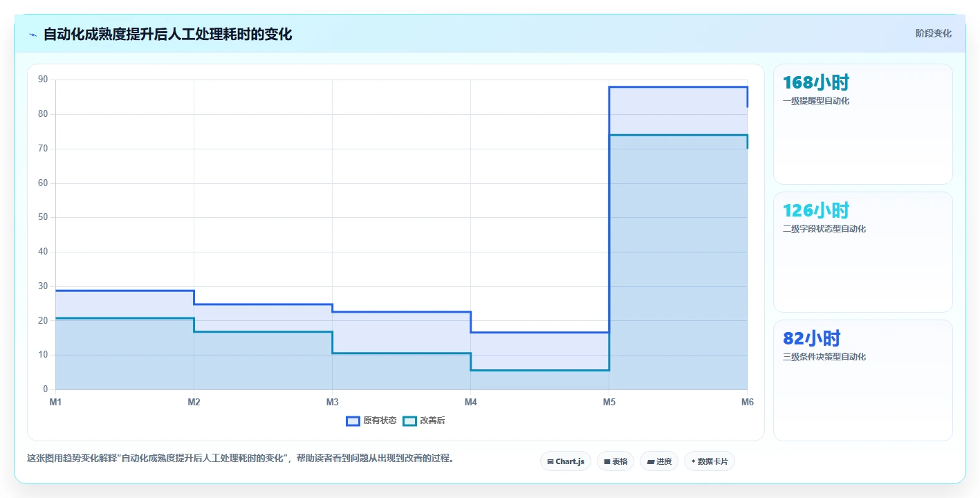This screenshot has height=498, width=980.
Task: Click the blue 原有状态 legend swatch
Action: (353, 421)
